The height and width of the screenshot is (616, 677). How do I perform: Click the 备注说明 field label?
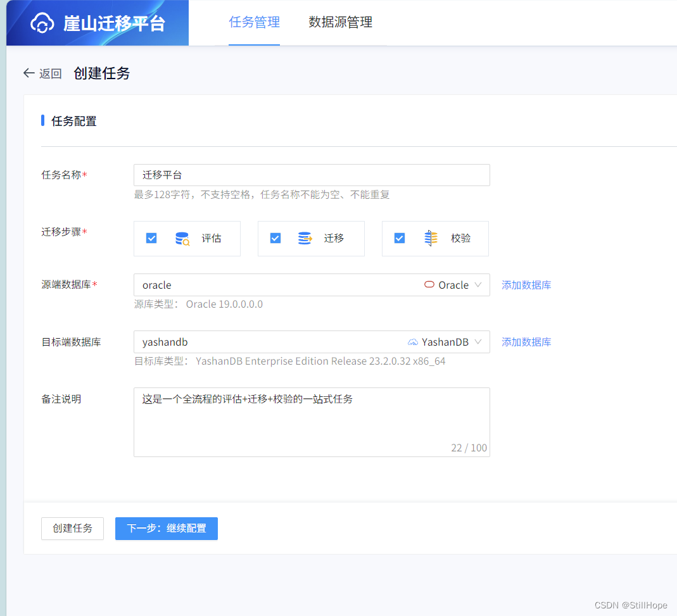tap(61, 399)
